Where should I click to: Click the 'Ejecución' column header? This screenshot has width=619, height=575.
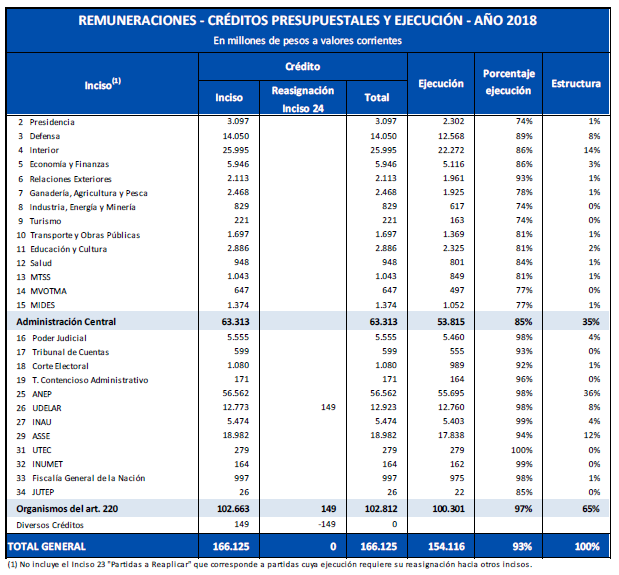point(441,84)
